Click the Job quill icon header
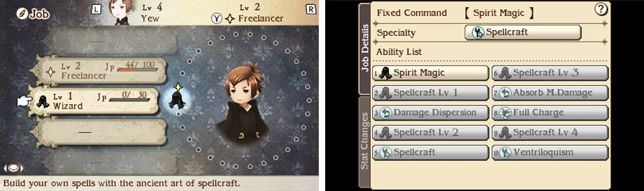 pyautogui.click(x=32, y=13)
